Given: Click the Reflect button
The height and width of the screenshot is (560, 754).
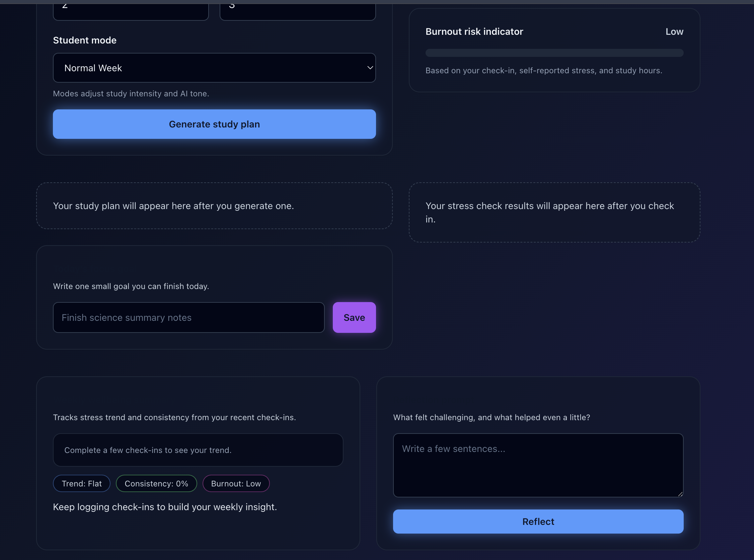Looking at the screenshot, I should tap(538, 521).
